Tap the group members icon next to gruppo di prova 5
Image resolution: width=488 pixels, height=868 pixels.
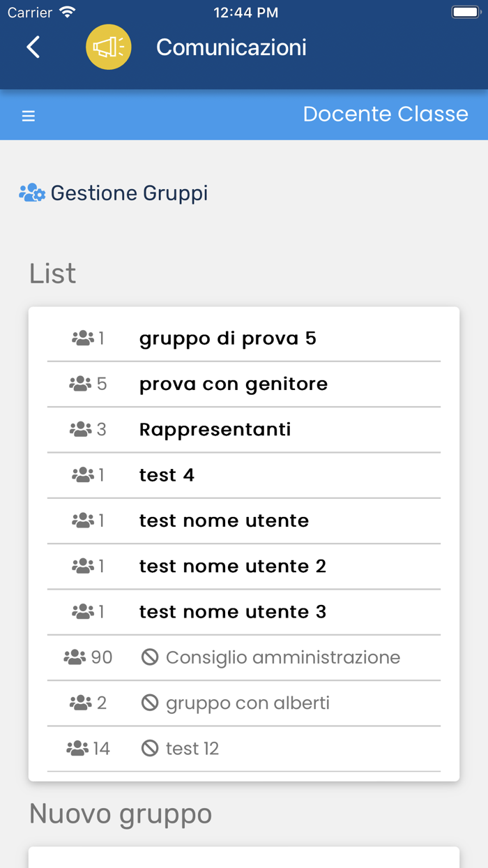pos(82,338)
